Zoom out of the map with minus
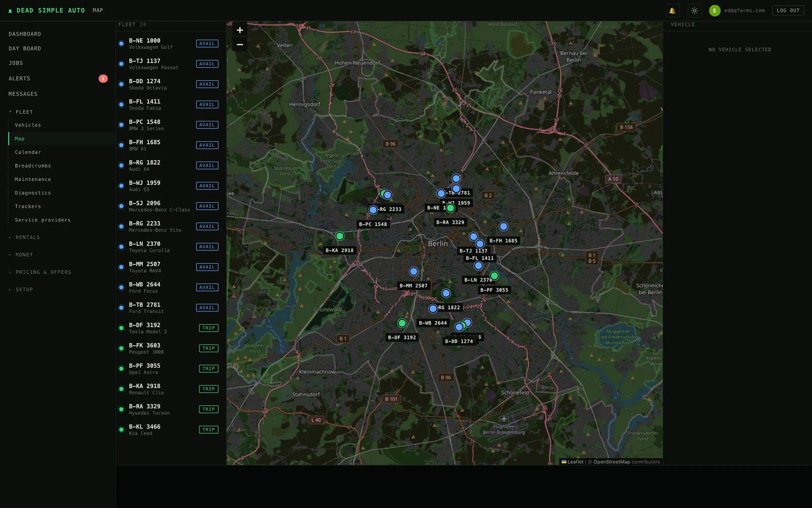Screen dimensions: 812x508 240,45
